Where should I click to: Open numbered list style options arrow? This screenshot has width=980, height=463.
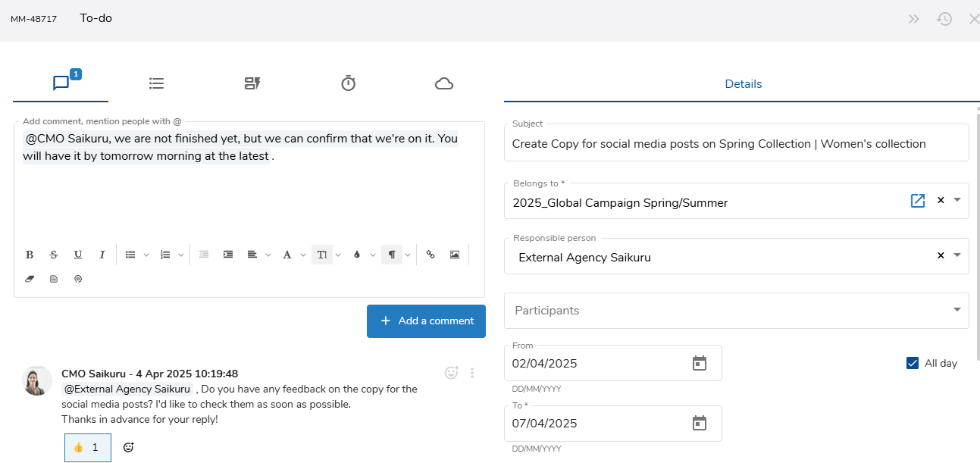pyautogui.click(x=181, y=255)
